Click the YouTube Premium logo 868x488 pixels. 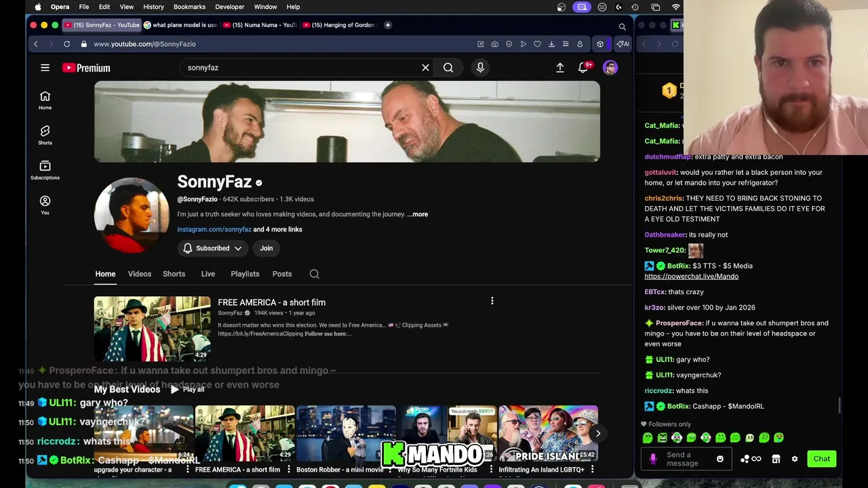point(86,68)
